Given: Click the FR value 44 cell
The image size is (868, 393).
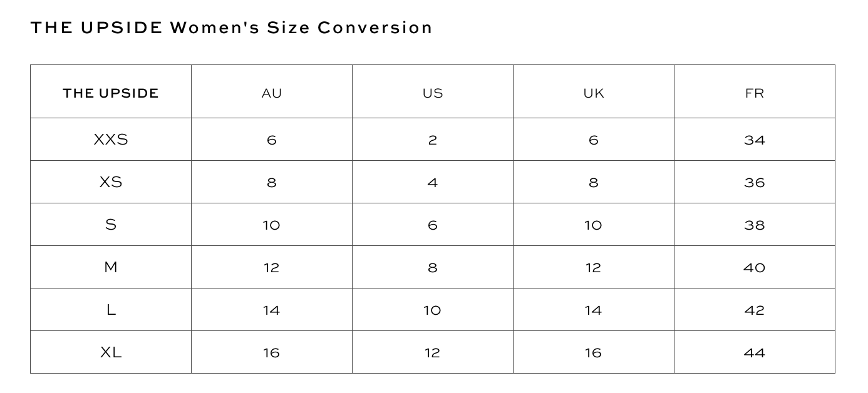Looking at the screenshot, I should point(755,352).
